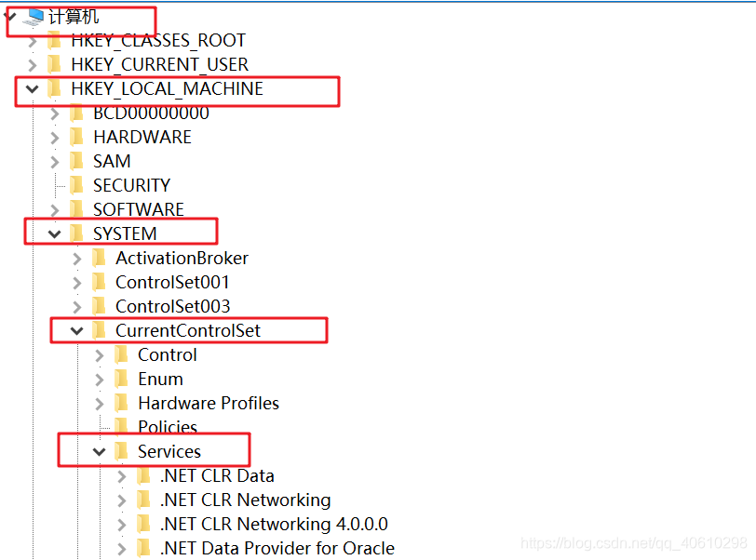Collapse the CurrentControlSet arrow
Image resolution: width=756 pixels, height=560 pixels.
click(x=76, y=331)
